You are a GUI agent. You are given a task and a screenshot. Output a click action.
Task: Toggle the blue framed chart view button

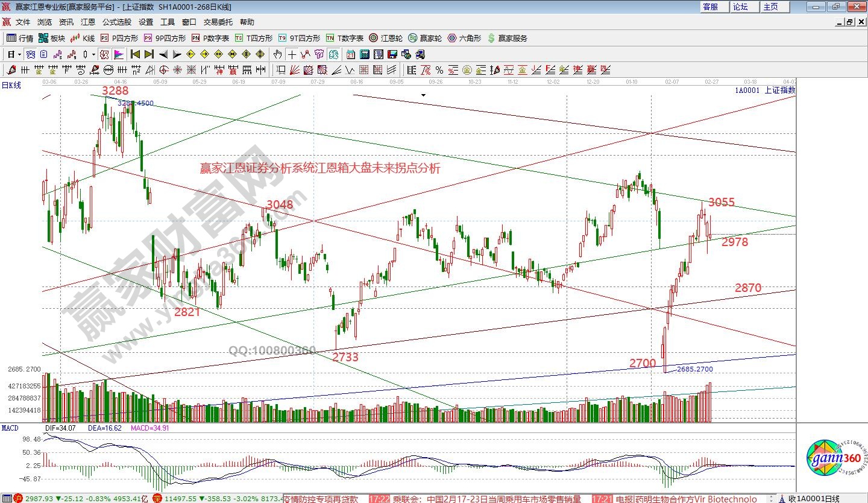click(30, 54)
